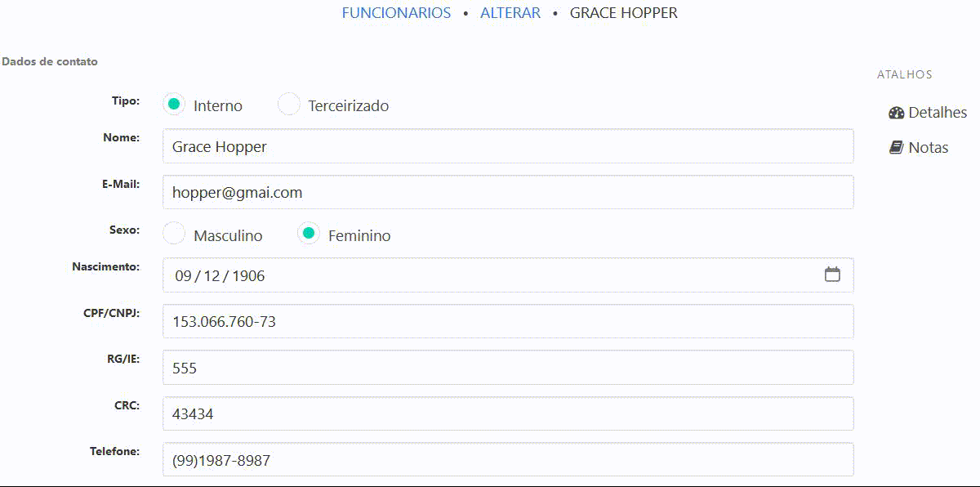
Task: Open the Notas shortcut text link
Action: pos(929,148)
